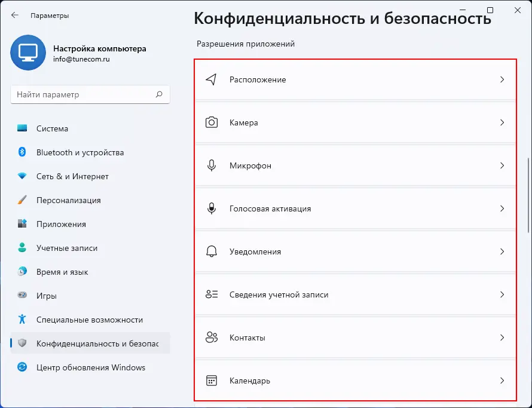The height and width of the screenshot is (408, 532).
Task: Click the Calendar icon
Action: [x=211, y=381]
